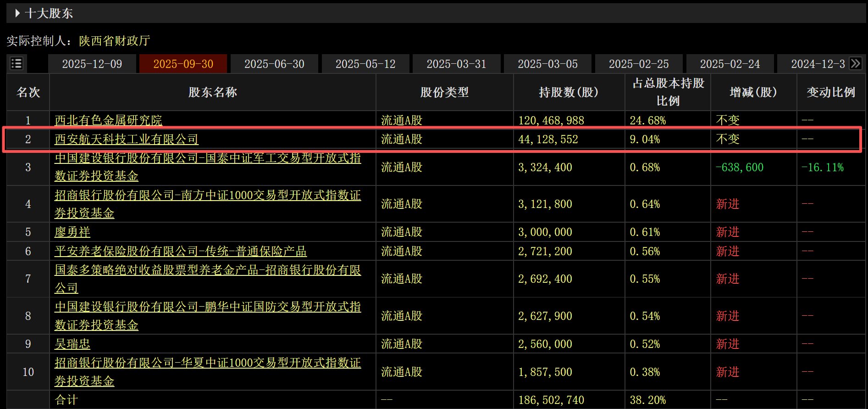Open the date list icon
Image resolution: width=868 pixels, height=409 pixels.
point(17,63)
